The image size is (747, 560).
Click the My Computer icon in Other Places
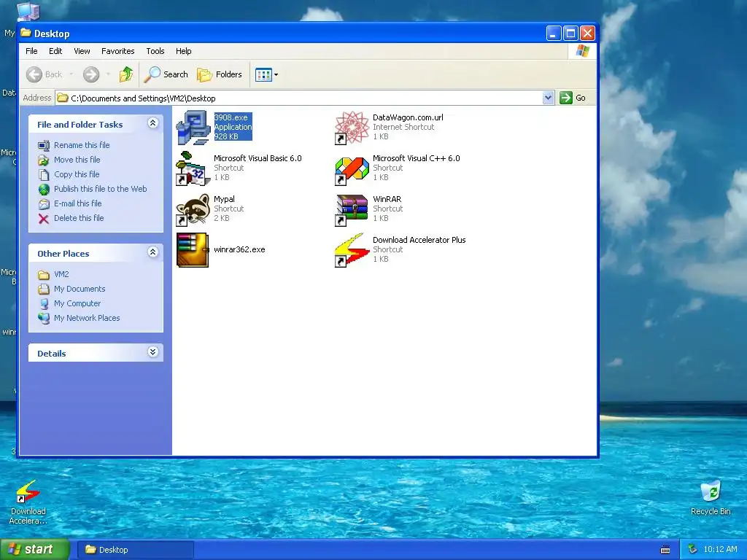(x=44, y=304)
